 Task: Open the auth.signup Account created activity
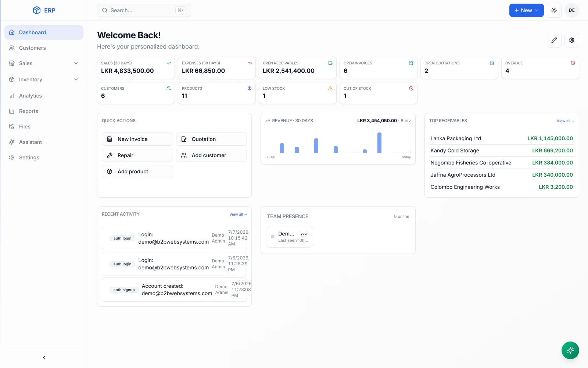coord(174,290)
